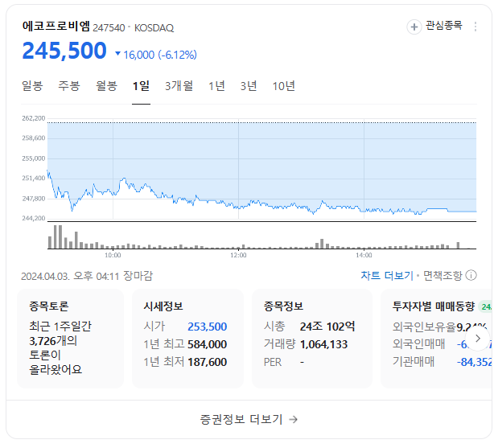This screenshot has height=448, width=494.
Task: Click the 관심종목 button label
Action: (x=444, y=26)
